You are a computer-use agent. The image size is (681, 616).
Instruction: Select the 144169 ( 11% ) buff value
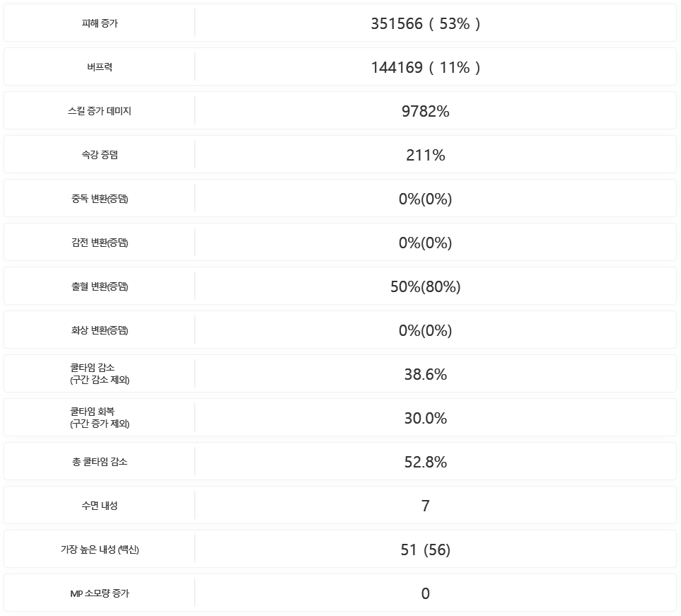coord(425,67)
